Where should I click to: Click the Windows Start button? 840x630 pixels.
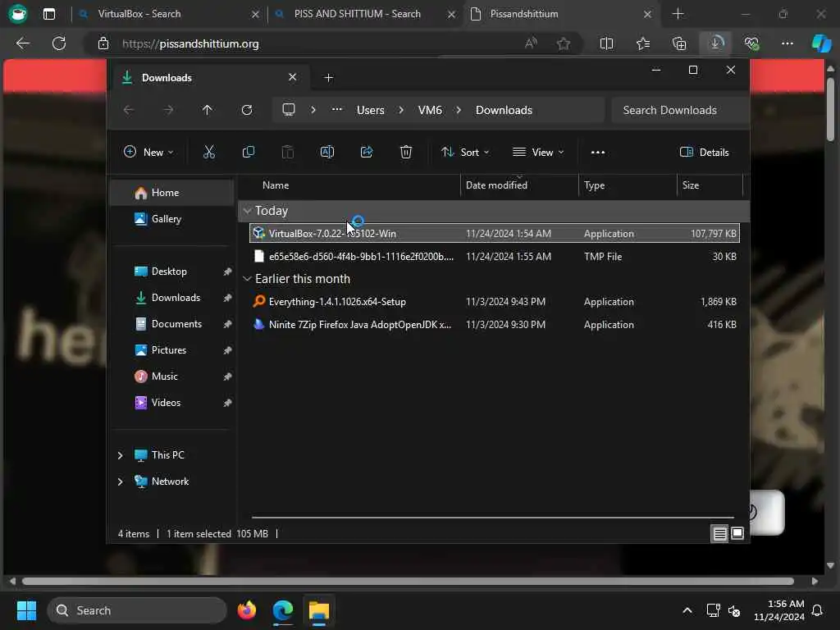tap(26, 610)
